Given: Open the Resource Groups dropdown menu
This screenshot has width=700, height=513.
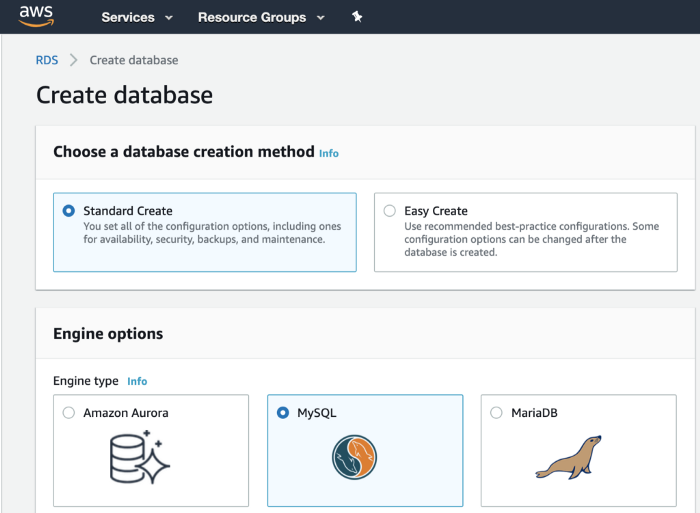Looking at the screenshot, I should pos(261,17).
